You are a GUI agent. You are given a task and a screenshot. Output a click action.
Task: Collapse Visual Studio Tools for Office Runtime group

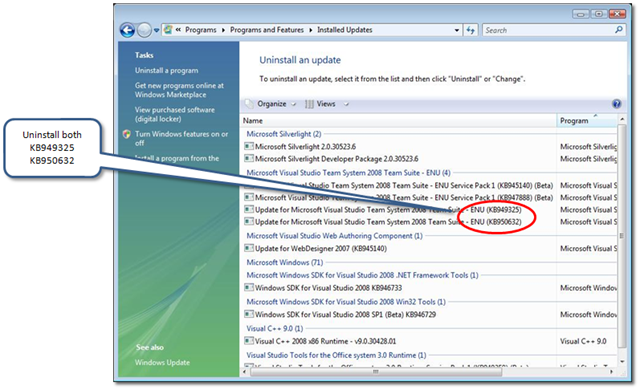coord(336,355)
